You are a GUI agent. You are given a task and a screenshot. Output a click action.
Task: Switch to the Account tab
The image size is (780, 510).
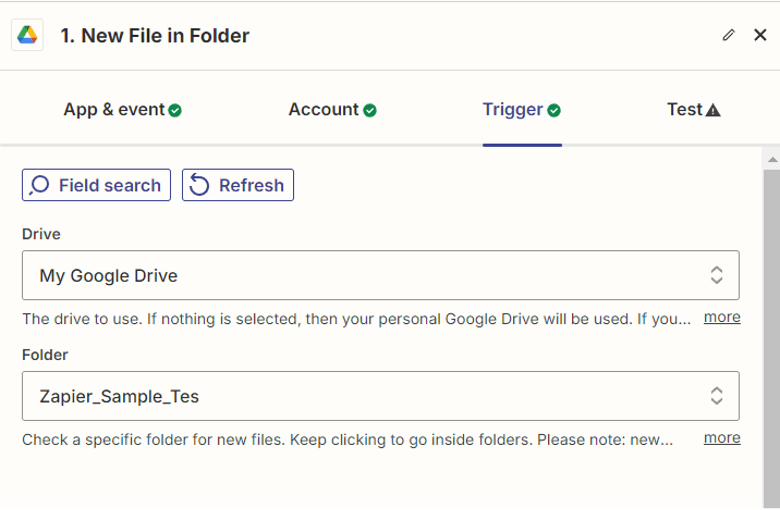(332, 109)
